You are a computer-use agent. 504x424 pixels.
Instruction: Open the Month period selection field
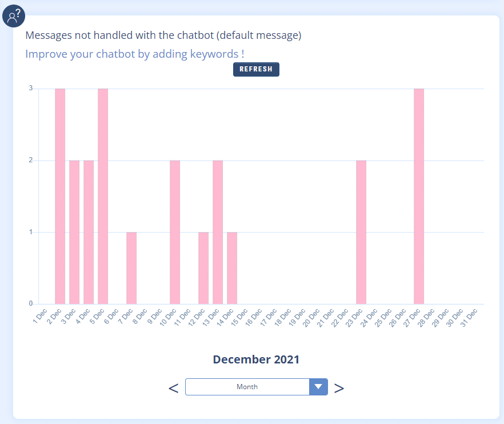click(x=247, y=387)
